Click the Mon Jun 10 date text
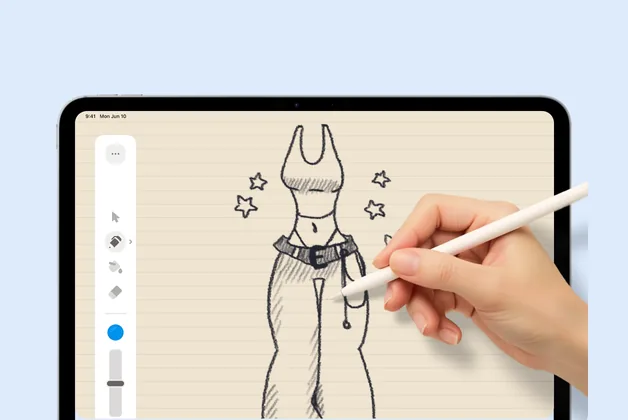This screenshot has width=628, height=420. [113, 117]
